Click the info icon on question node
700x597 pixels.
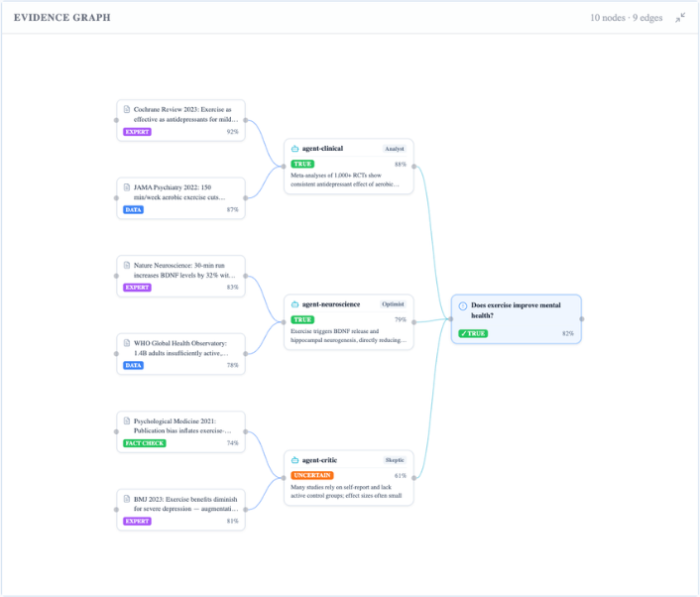tap(463, 305)
